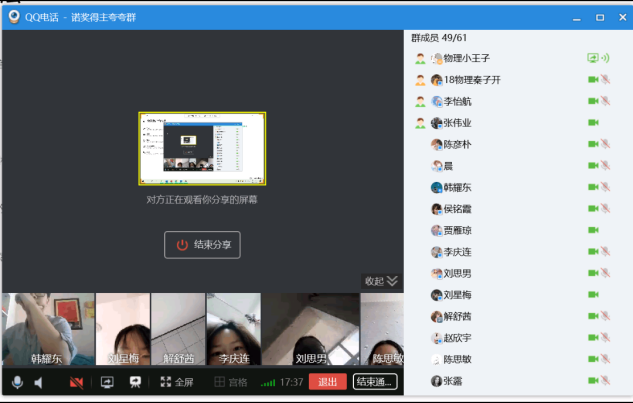
Task: Turn on your camera using the red camera icon
Action: point(76,382)
